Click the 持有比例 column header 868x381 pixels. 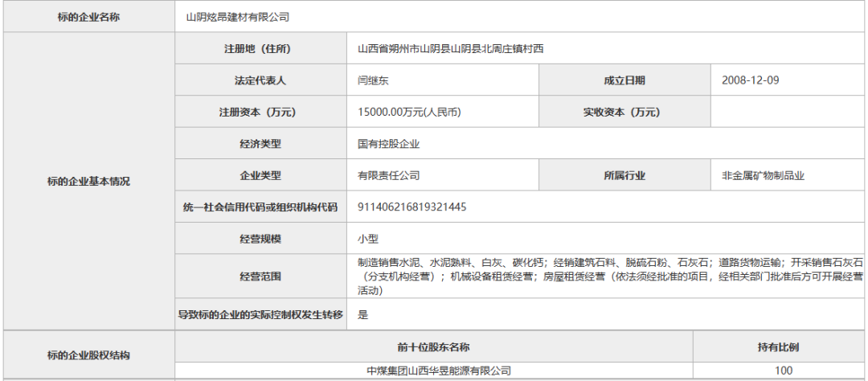pos(778,347)
